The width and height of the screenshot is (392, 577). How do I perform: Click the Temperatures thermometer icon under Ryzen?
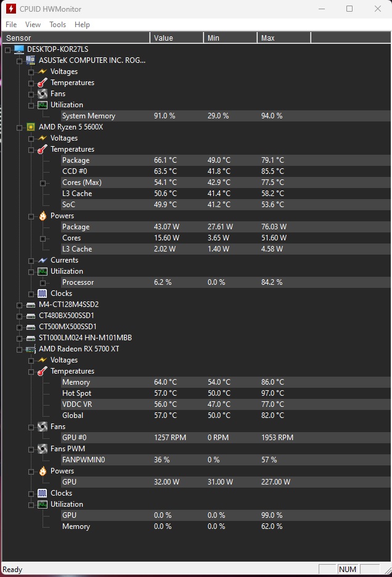click(43, 149)
